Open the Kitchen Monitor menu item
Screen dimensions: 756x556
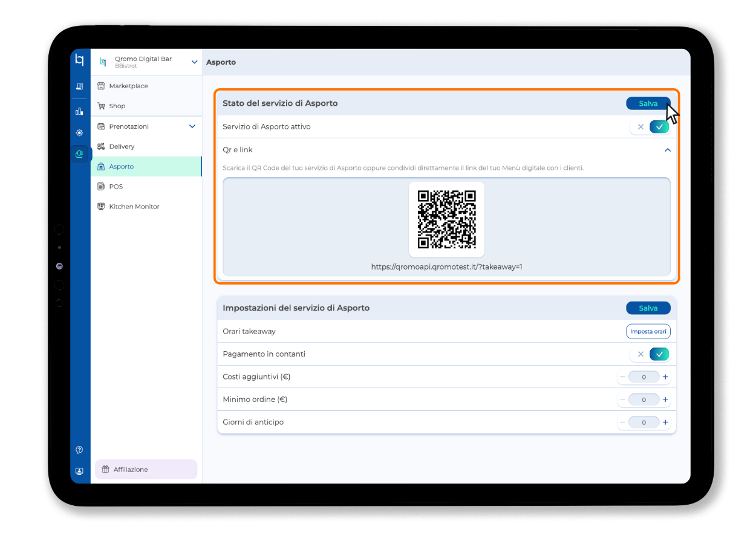coord(146,207)
